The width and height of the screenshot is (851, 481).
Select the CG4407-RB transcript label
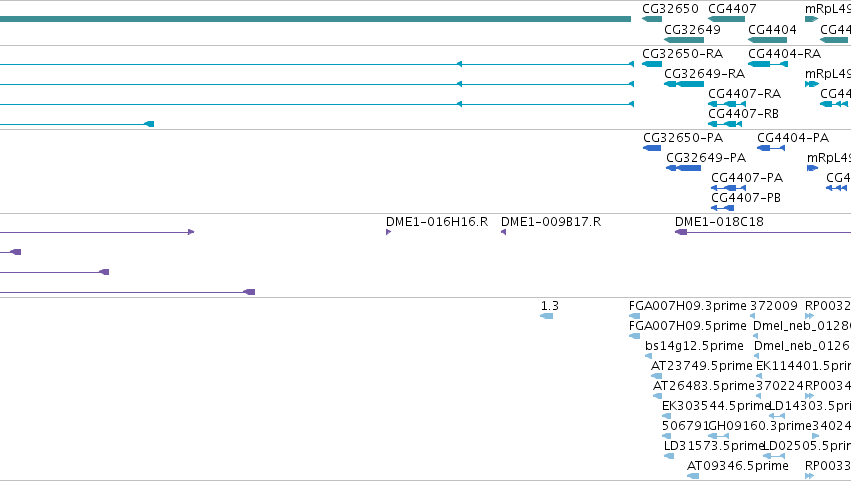(x=744, y=114)
